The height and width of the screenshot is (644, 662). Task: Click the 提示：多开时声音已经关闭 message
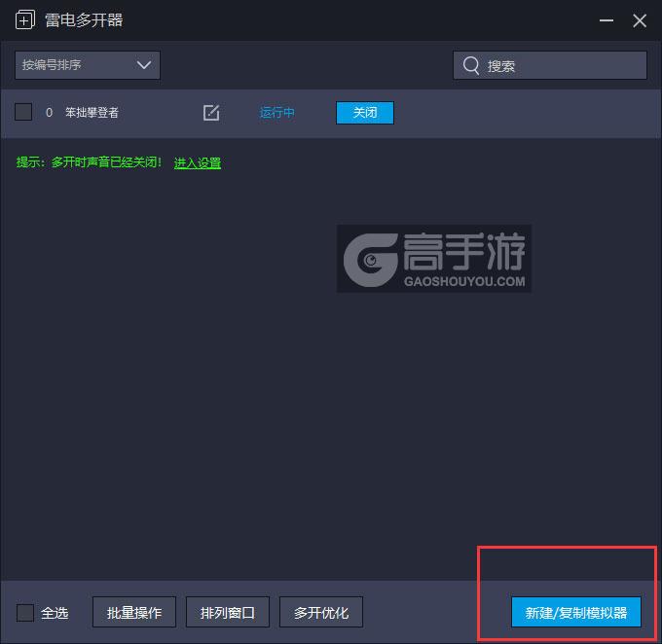coord(90,162)
